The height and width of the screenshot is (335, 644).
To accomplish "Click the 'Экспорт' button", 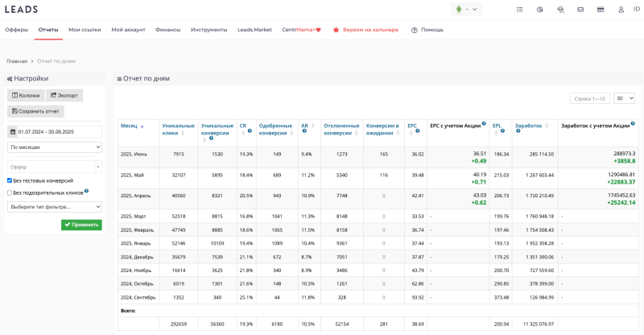I will (x=64, y=95).
